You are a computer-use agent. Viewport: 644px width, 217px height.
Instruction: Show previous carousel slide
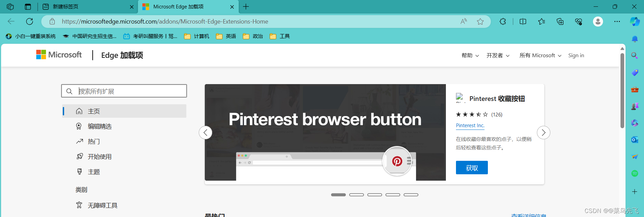pos(205,133)
